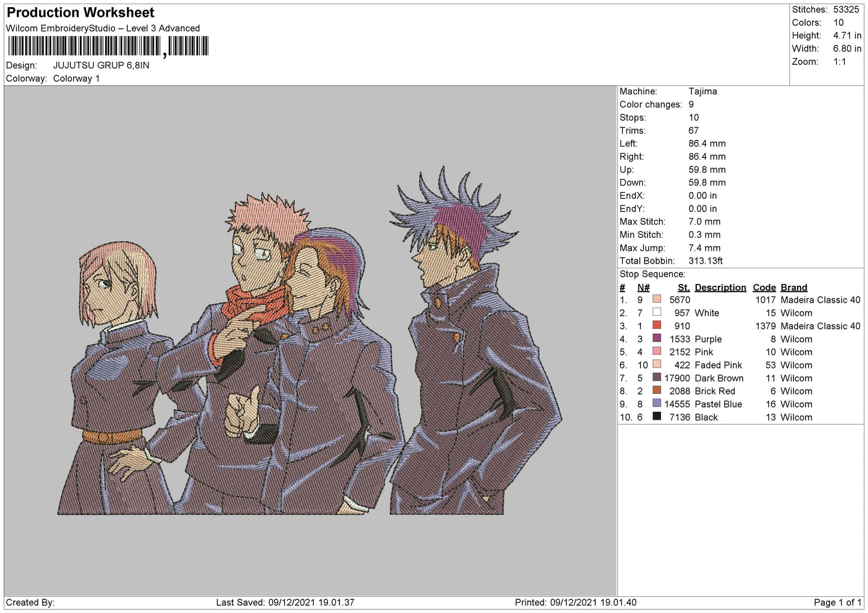Click the 'Stop Sequence:' heading
This screenshot has height=613, width=868.
point(652,274)
